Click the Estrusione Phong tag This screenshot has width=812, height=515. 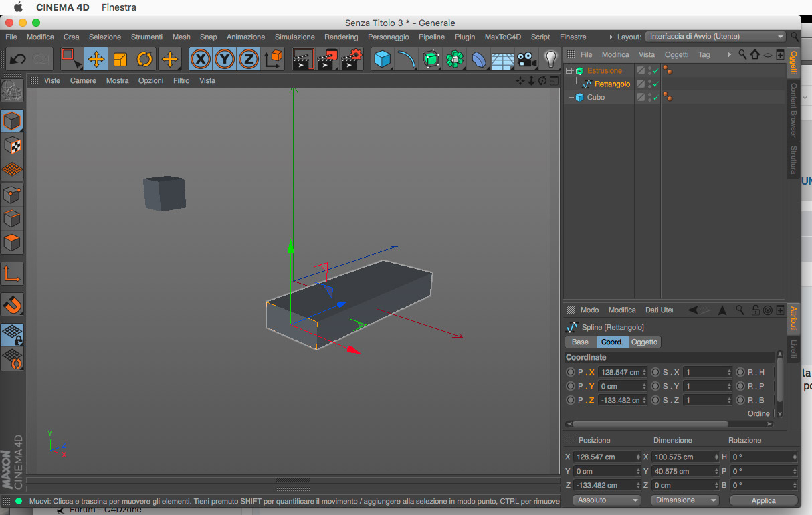(x=667, y=70)
